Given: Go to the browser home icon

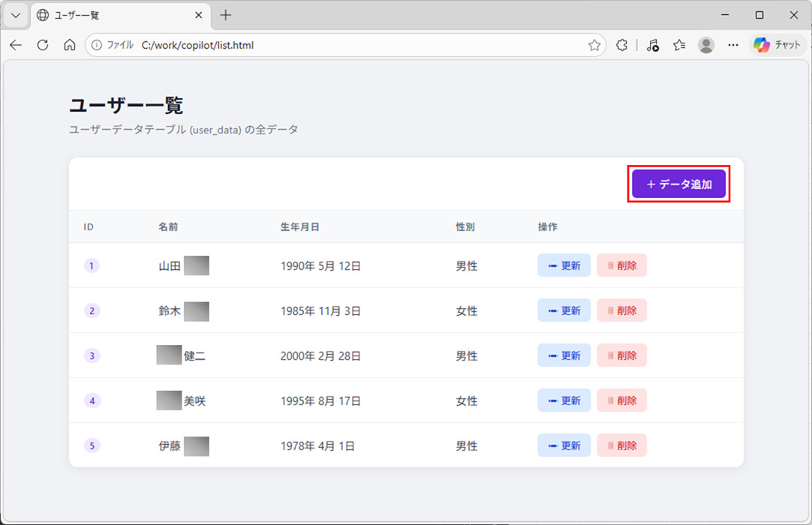Looking at the screenshot, I should [x=70, y=45].
